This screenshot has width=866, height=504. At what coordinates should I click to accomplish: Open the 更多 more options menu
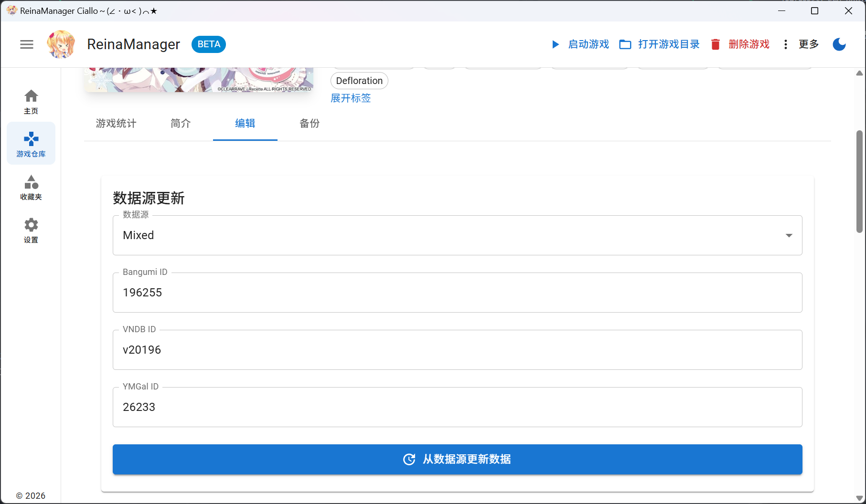click(801, 44)
